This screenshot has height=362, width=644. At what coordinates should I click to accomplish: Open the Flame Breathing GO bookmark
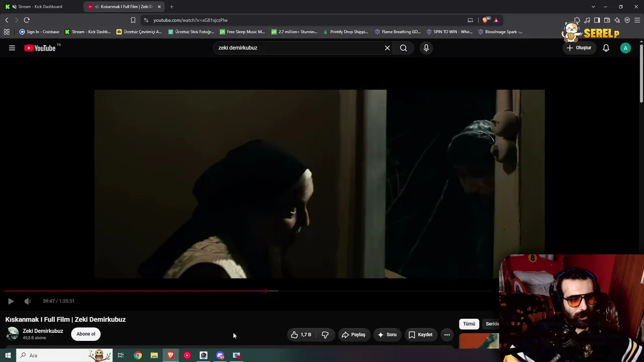point(397,32)
